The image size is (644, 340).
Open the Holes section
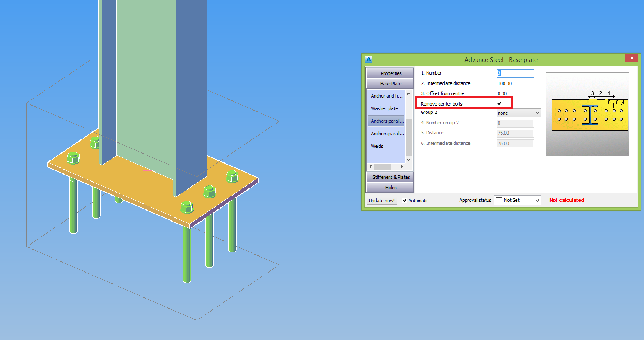[x=389, y=187]
